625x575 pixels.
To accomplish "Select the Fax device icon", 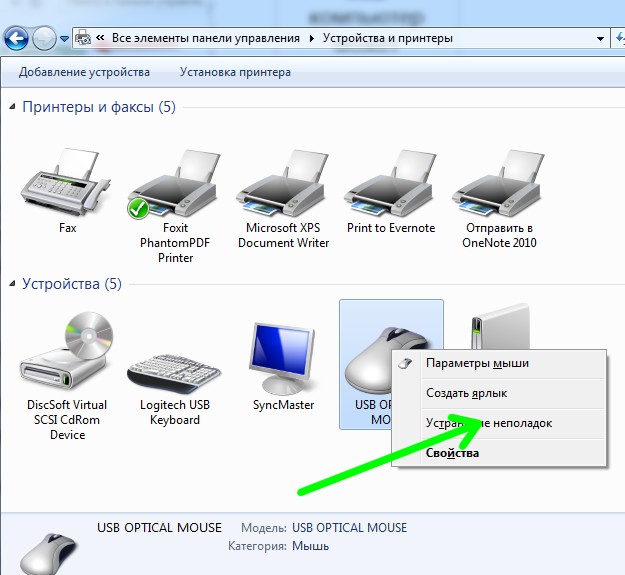I will click(67, 185).
